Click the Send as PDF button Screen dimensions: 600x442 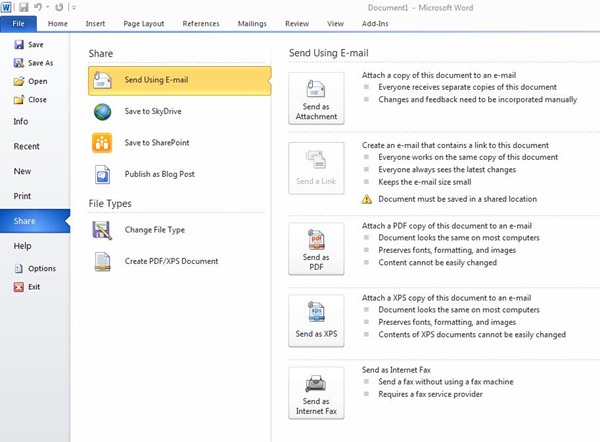click(x=315, y=251)
